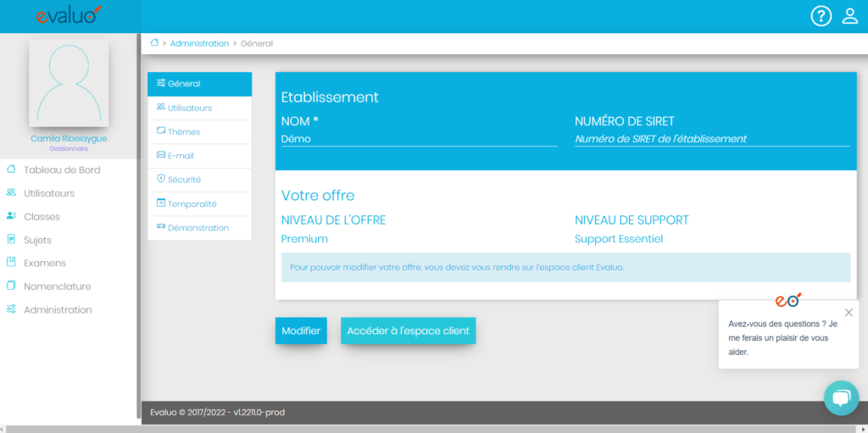The height and width of the screenshot is (433, 868).
Task: Open the E-mail settings tab
Action: [x=199, y=156]
